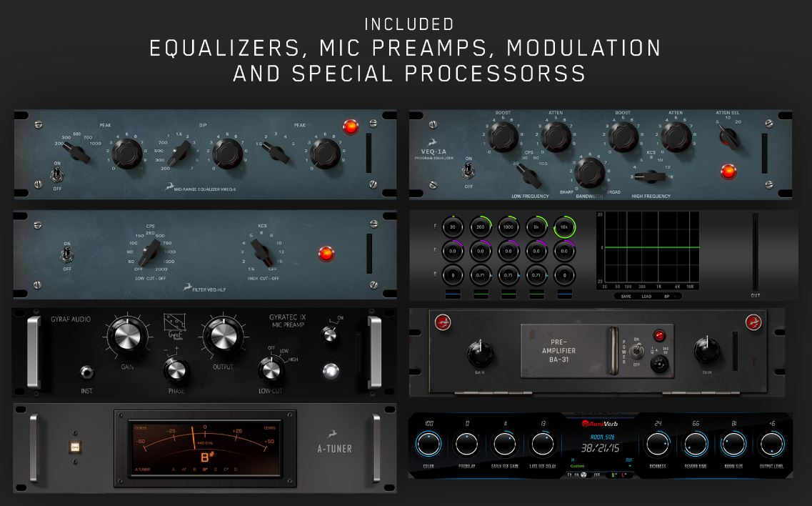Viewport: 812px width, 506px height.
Task: Click the Antelope logo on Mid-Range Equalizer VMEQ-5
Action: click(x=169, y=187)
